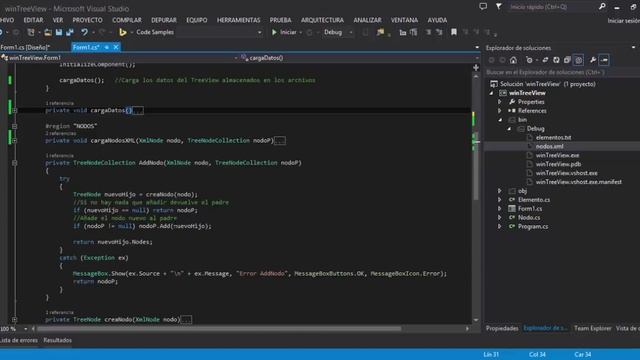
Task: Click Pending Changes Filter icon
Action: click(x=529, y=60)
